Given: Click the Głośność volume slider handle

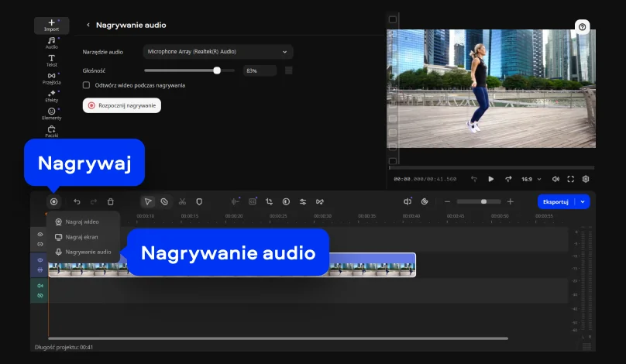Looking at the screenshot, I should coord(217,70).
